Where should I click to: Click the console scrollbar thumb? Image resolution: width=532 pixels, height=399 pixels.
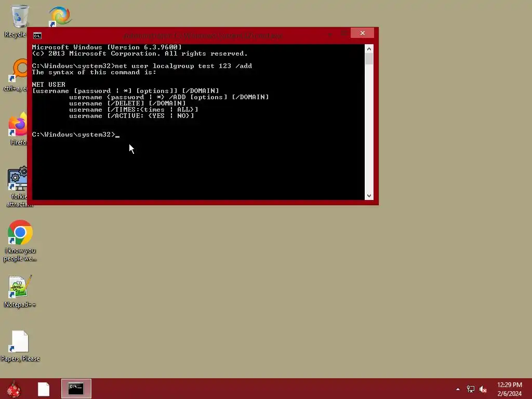pos(369,59)
